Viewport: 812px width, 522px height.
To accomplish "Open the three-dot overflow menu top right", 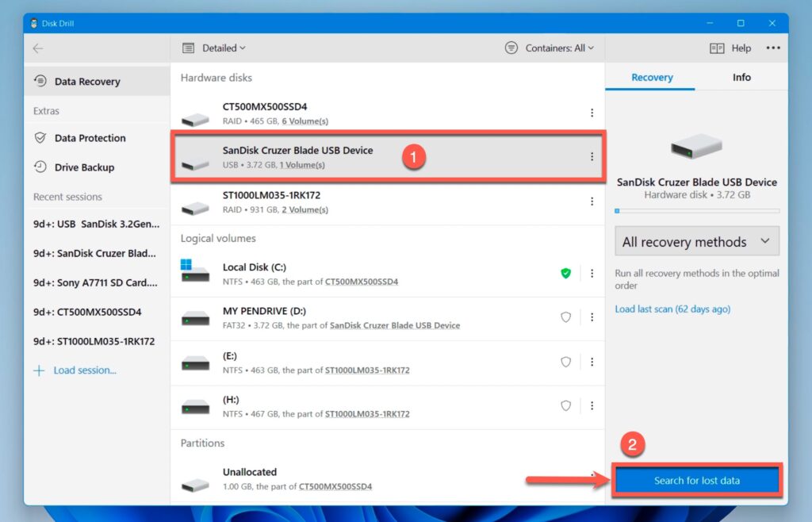I will tap(773, 48).
